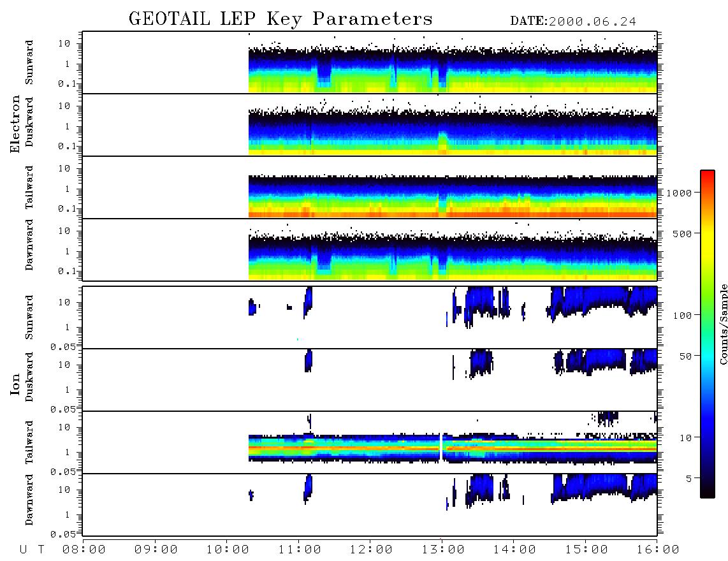This screenshot has width=728, height=561.
Task: Click the "500" color bar label
Action: [683, 234]
